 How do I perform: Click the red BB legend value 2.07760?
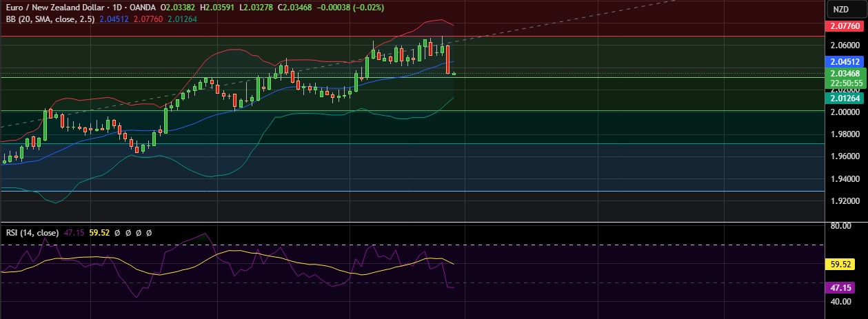(x=147, y=19)
